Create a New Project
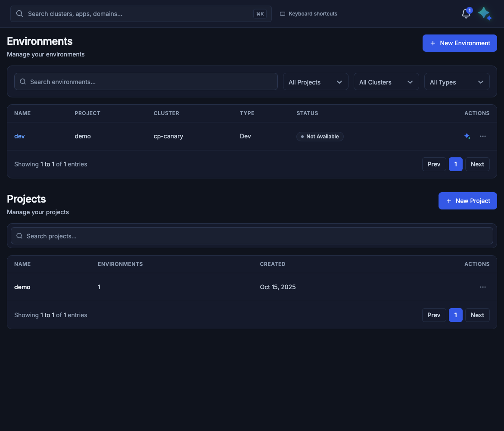504x431 pixels. click(468, 201)
